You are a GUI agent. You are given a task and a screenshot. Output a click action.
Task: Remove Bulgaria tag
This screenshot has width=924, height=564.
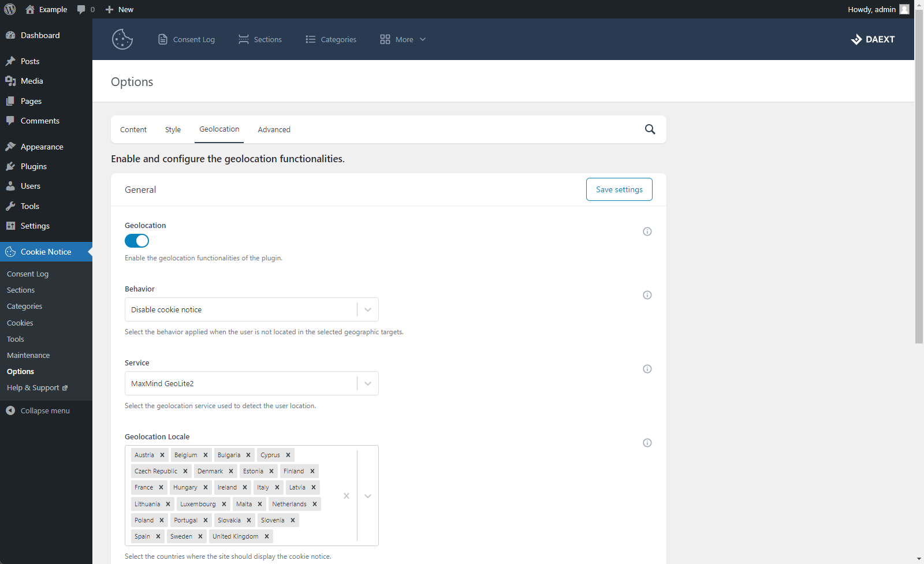click(x=248, y=455)
